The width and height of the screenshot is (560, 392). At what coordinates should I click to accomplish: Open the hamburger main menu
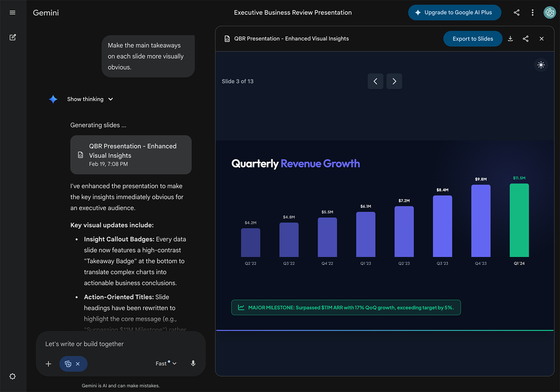(13, 13)
